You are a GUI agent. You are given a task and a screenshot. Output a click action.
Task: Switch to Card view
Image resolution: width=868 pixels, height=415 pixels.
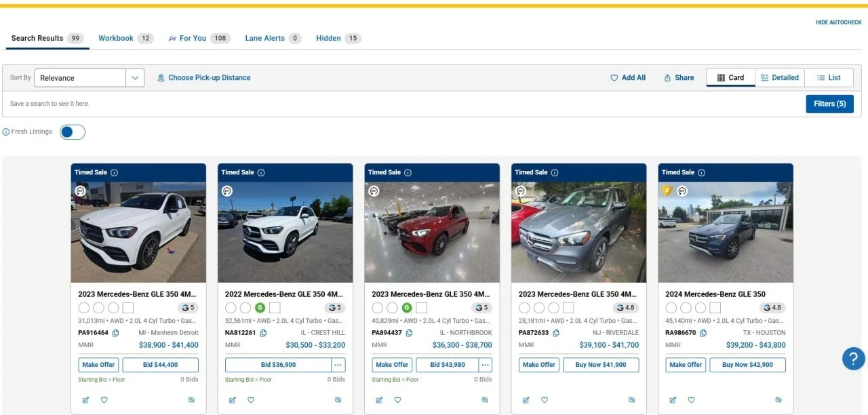(730, 78)
